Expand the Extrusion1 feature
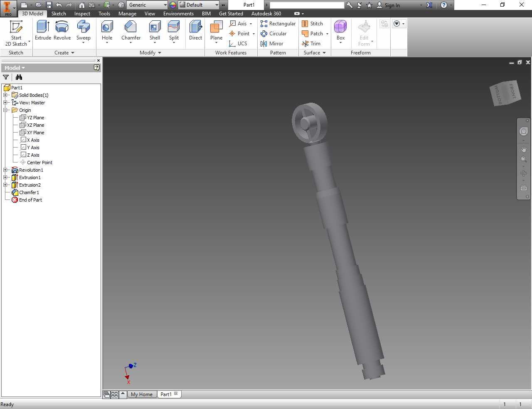The width and height of the screenshot is (532, 409). (5, 177)
